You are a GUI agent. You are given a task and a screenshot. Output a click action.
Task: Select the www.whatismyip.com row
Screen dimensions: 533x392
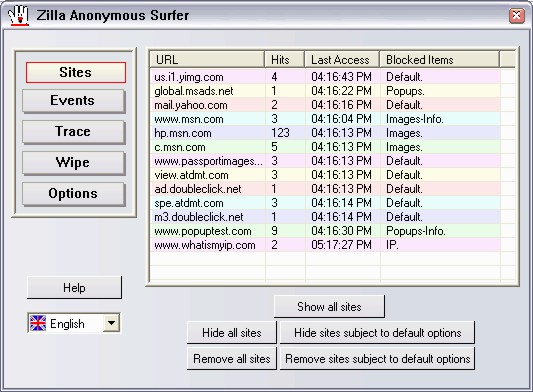[326, 245]
